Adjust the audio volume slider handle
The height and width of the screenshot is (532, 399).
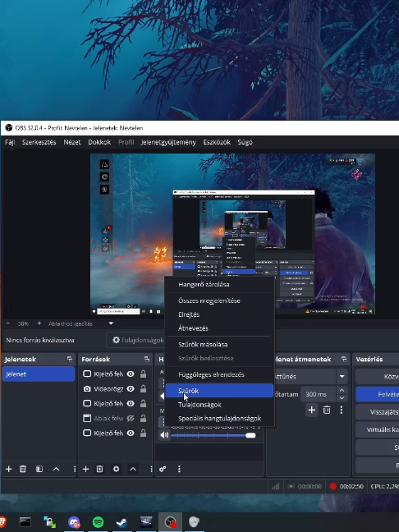point(250,435)
